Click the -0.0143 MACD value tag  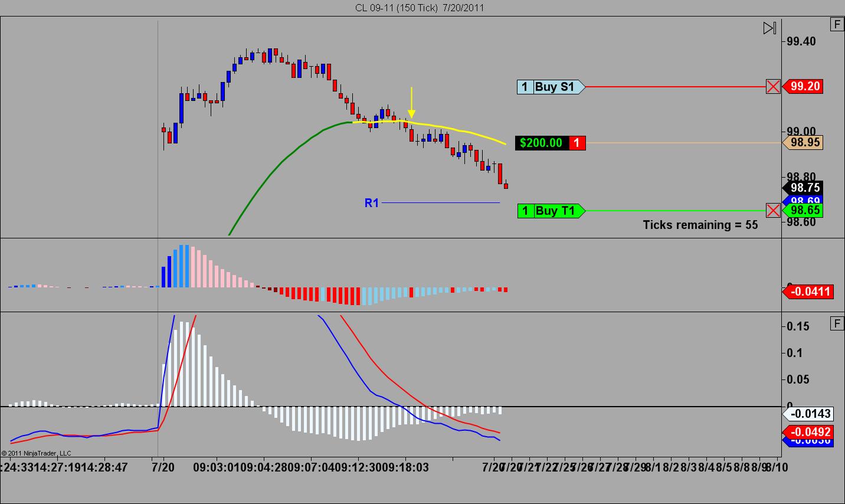tap(807, 414)
